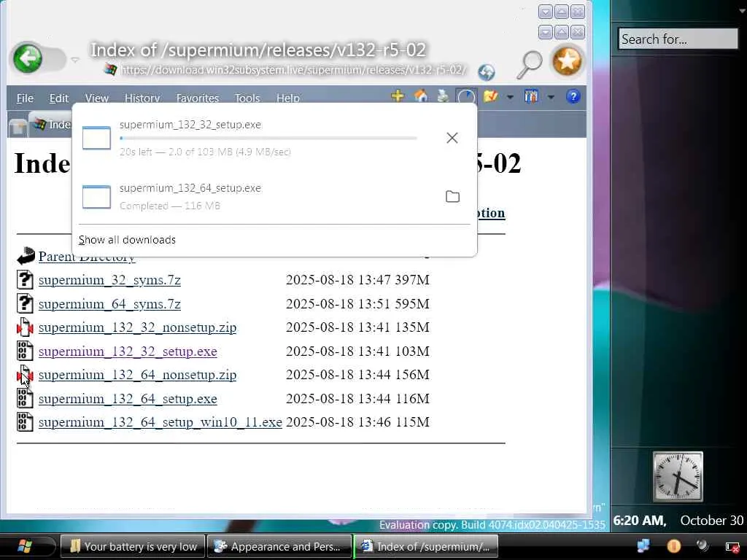Click the supermium_132_32_setup.exe download entry
747x560 pixels.
[x=275, y=138]
